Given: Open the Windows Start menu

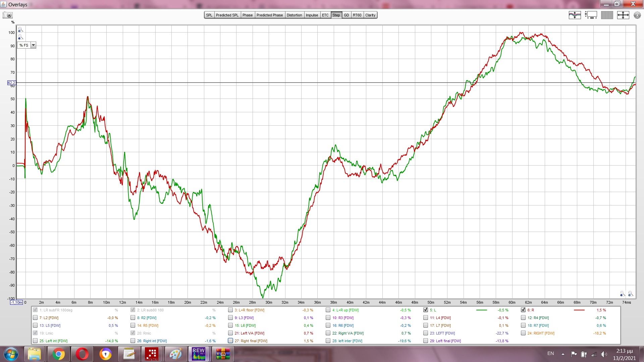Looking at the screenshot, I should (11, 354).
